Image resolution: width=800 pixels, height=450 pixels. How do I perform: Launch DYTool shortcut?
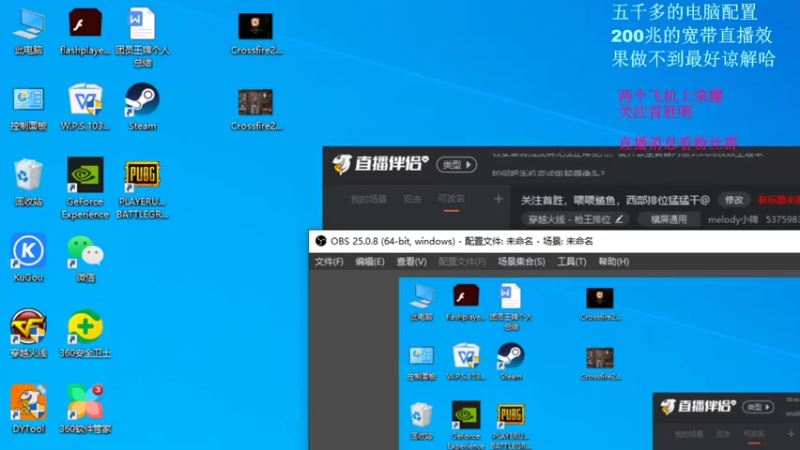coord(29,409)
